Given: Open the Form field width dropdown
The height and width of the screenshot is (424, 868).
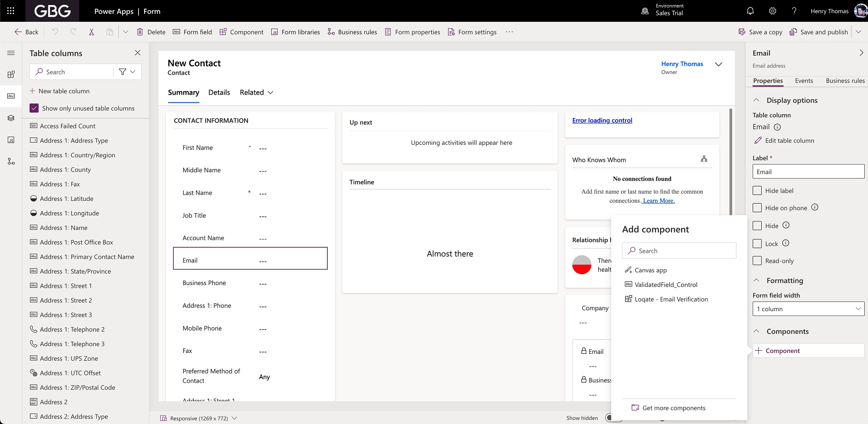Looking at the screenshot, I should pyautogui.click(x=807, y=308).
